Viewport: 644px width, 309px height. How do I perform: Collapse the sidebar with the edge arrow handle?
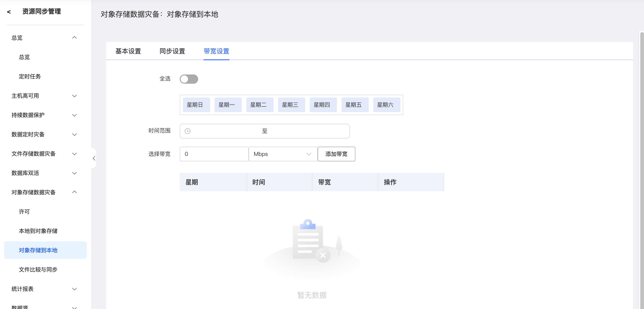94,158
